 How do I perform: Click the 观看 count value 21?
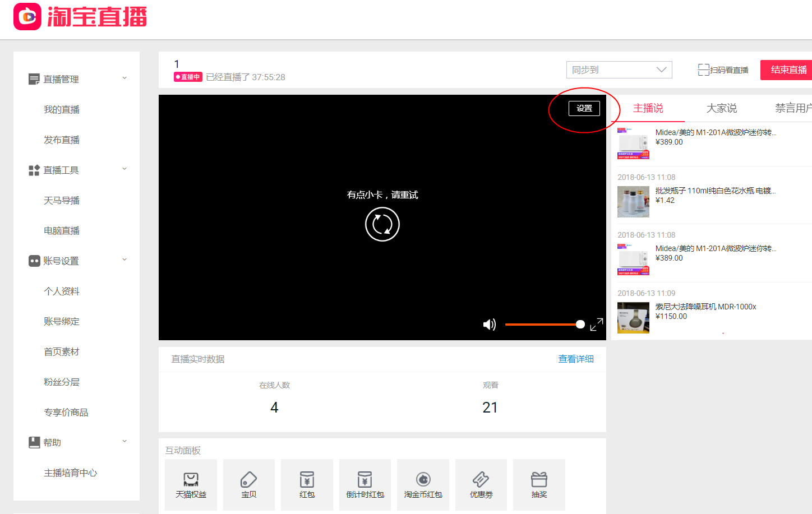490,408
